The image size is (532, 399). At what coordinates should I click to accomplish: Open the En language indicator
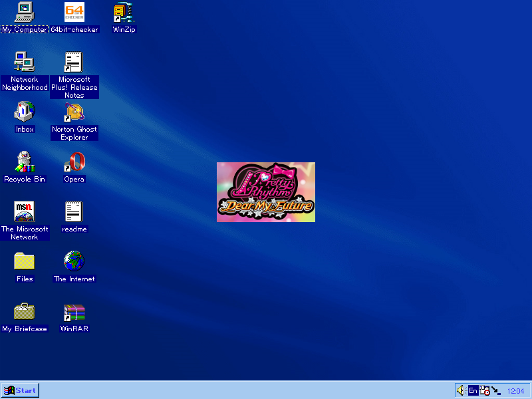[x=473, y=390]
